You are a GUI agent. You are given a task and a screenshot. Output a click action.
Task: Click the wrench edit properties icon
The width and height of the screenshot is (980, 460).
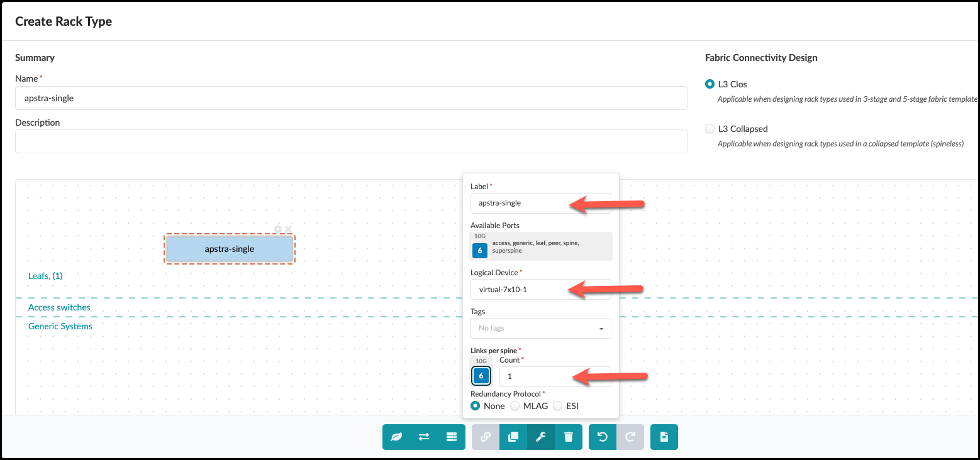click(541, 437)
